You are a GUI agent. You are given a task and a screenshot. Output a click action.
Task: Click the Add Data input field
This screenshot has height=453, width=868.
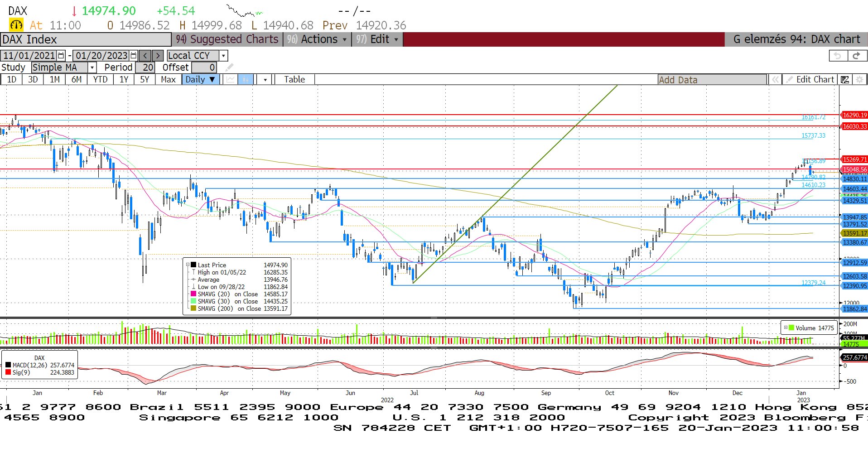tap(712, 80)
